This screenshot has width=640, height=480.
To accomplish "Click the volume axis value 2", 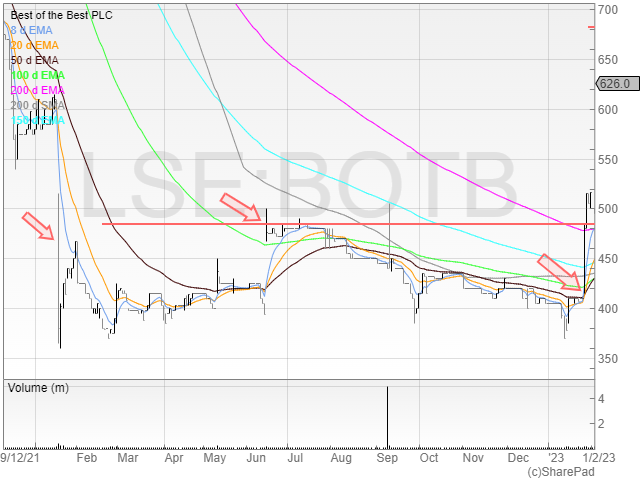I will click(x=601, y=424).
